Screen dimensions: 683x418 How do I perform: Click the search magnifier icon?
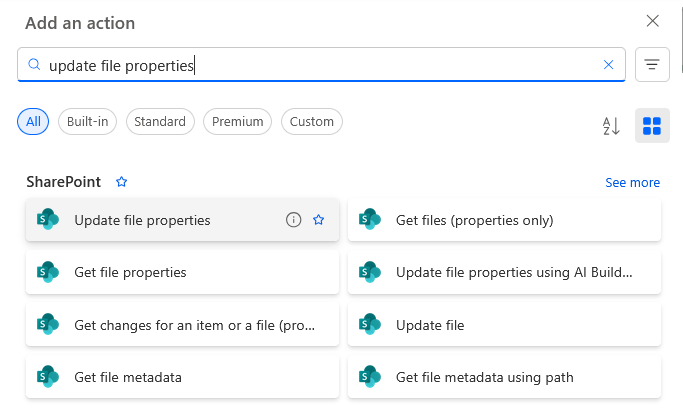[x=34, y=64]
